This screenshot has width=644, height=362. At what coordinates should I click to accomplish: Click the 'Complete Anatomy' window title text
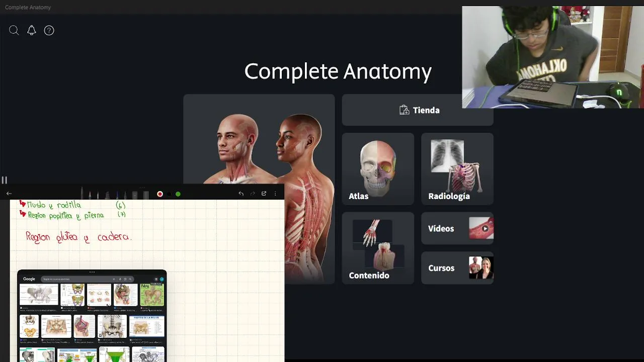[28, 8]
